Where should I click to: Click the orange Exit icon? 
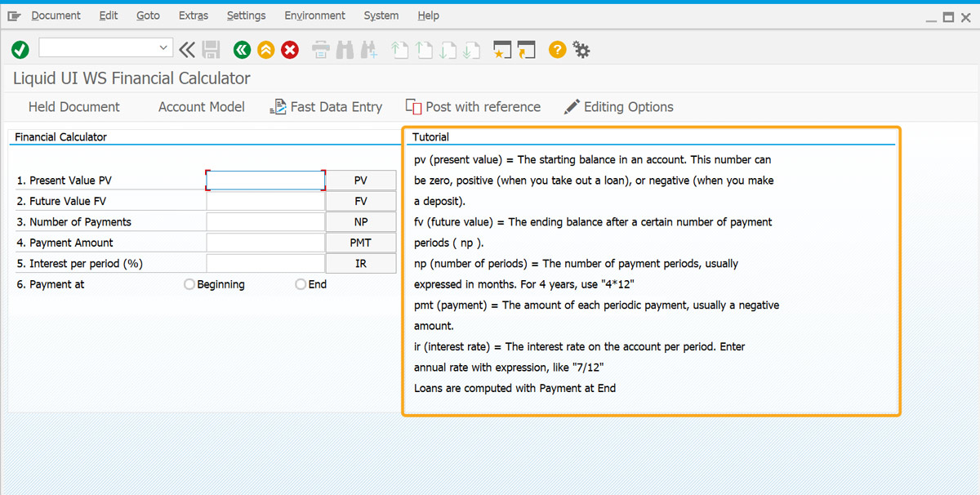point(265,50)
